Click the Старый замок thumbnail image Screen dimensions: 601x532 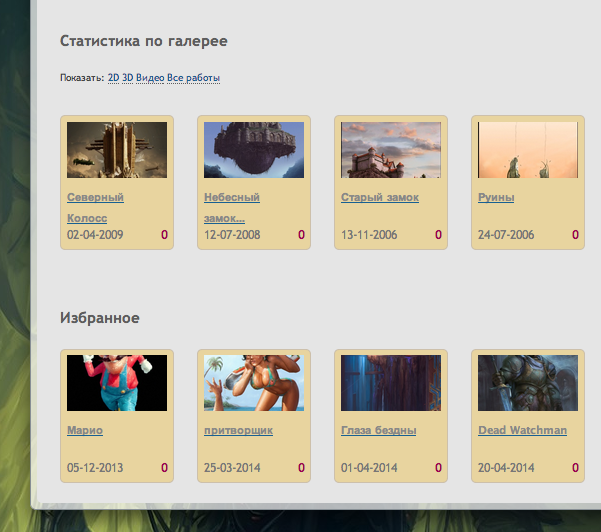point(391,150)
